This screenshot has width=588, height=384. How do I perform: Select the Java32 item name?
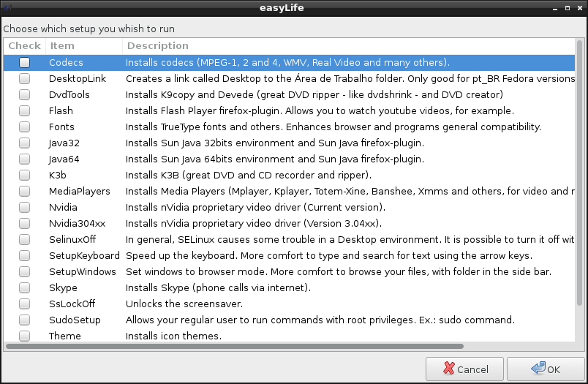64,143
